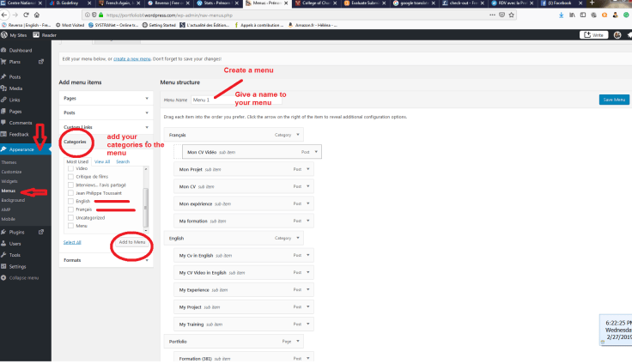Open Settings in the sidebar
Image resolution: width=632 pixels, height=364 pixels.
[17, 266]
